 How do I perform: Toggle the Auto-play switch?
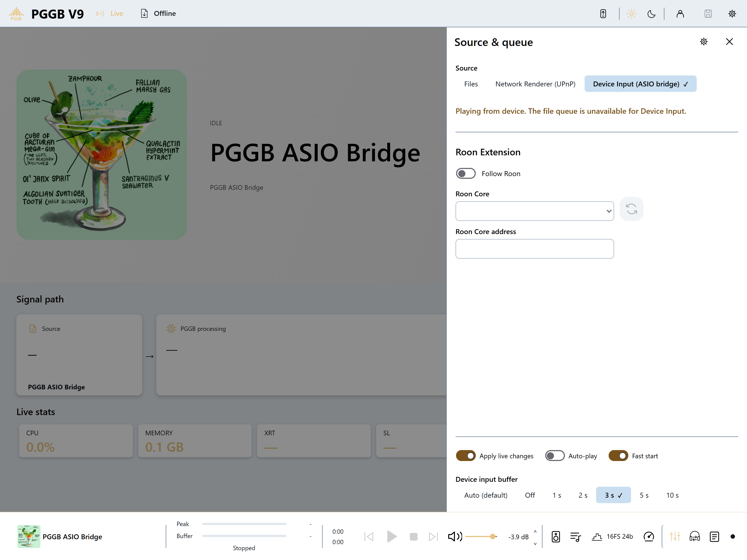[555, 456]
